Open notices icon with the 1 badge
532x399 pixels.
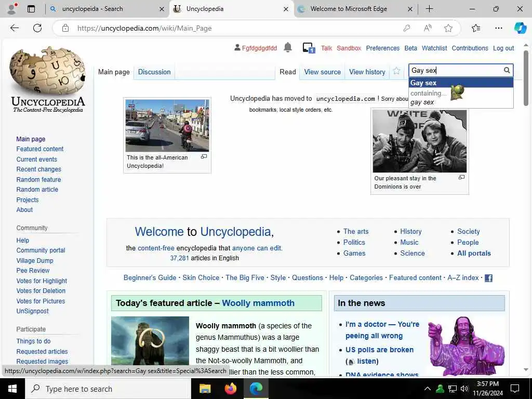(309, 48)
